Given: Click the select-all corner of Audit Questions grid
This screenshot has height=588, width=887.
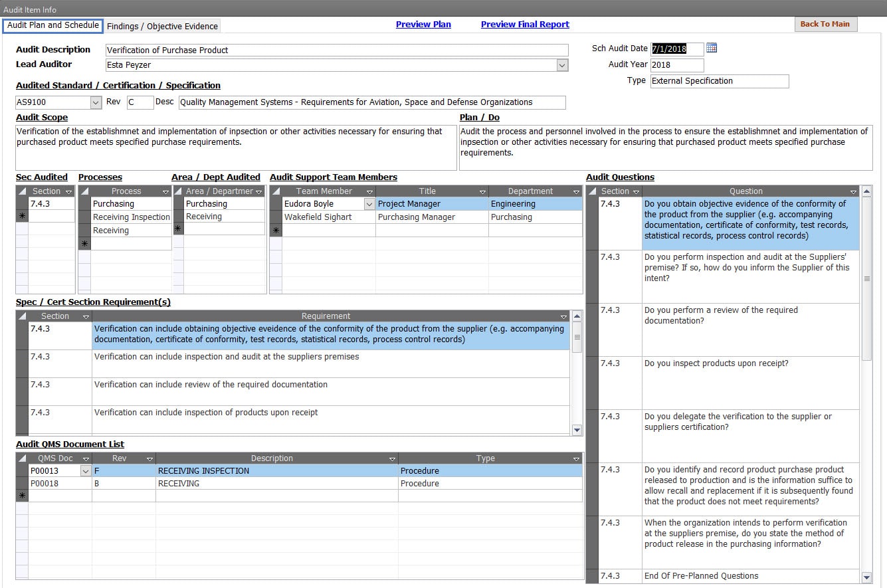Looking at the screenshot, I should tap(593, 191).
